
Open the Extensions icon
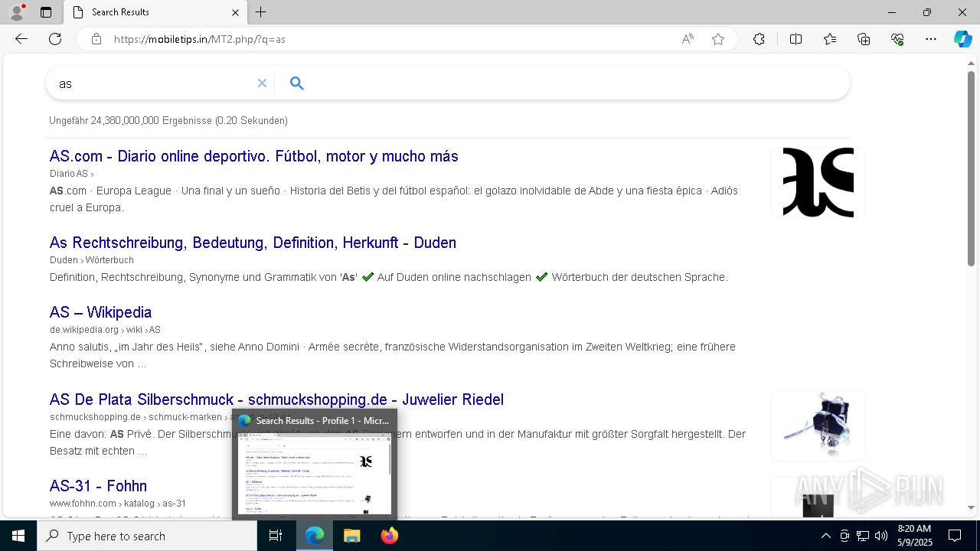pyautogui.click(x=759, y=39)
